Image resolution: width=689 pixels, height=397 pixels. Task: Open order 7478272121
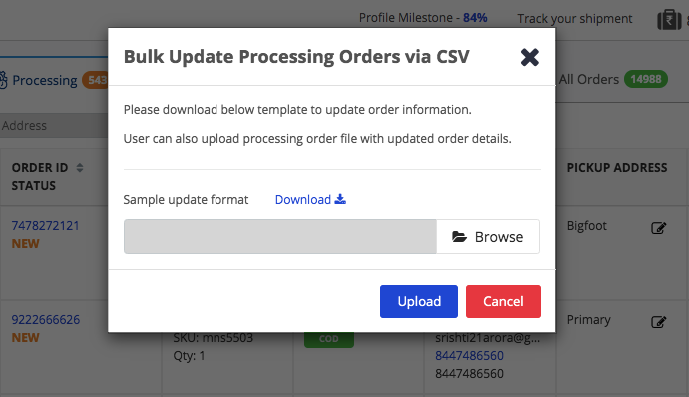click(46, 226)
